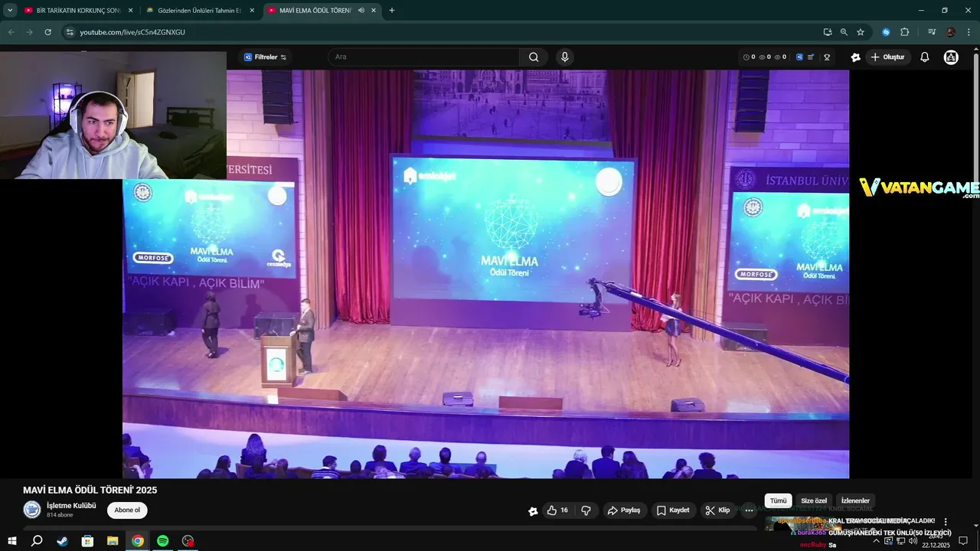This screenshot has height=551, width=980.
Task: Open a new browser tab
Action: point(392,11)
